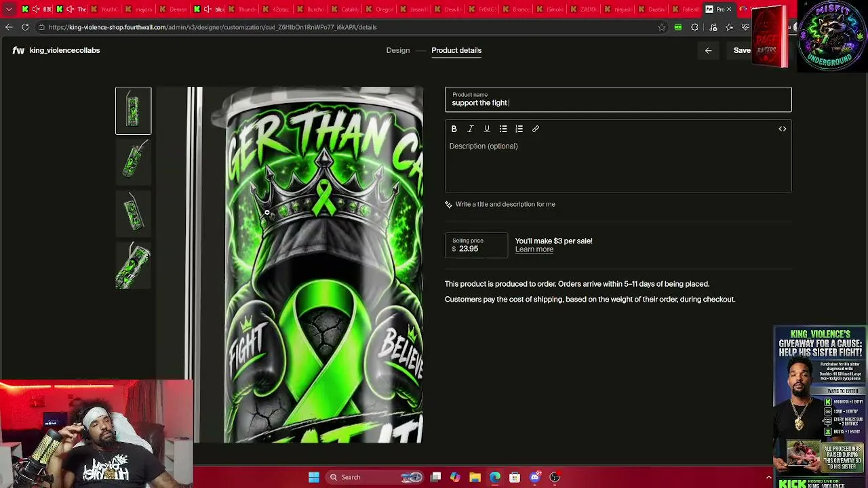Switch description to HTML code view
868x488 pixels.
(x=783, y=129)
